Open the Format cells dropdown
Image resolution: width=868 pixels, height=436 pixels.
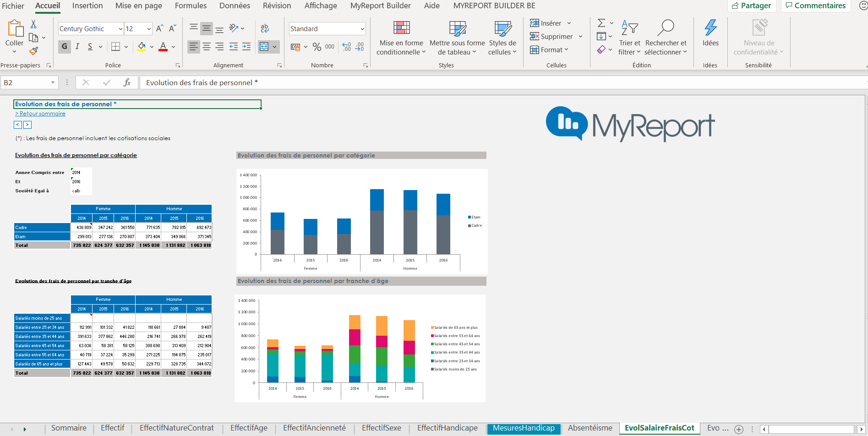click(x=549, y=50)
